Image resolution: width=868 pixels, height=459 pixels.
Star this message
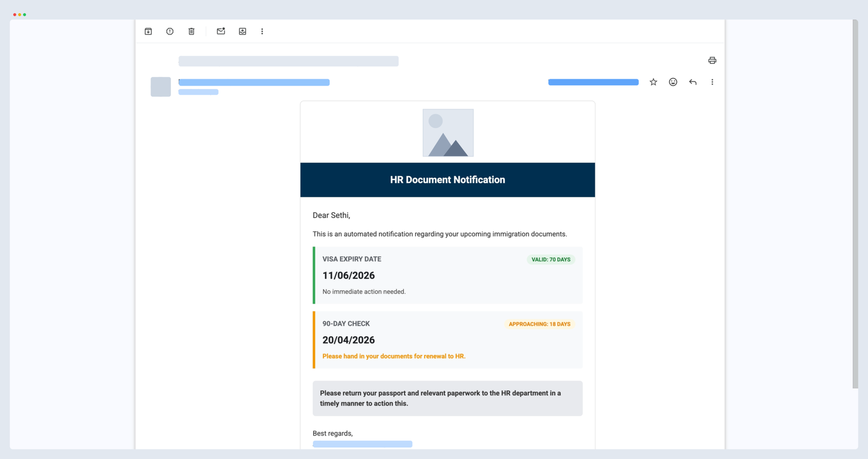[653, 82]
